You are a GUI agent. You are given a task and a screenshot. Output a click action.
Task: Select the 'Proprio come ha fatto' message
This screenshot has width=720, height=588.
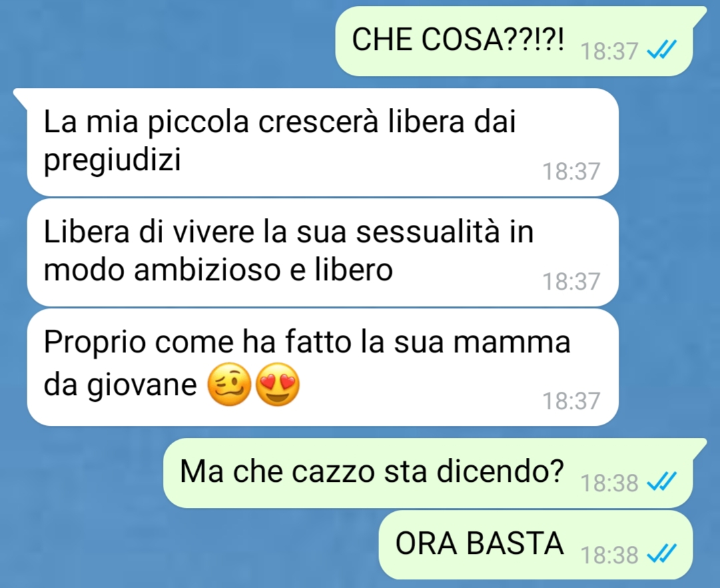(x=323, y=367)
